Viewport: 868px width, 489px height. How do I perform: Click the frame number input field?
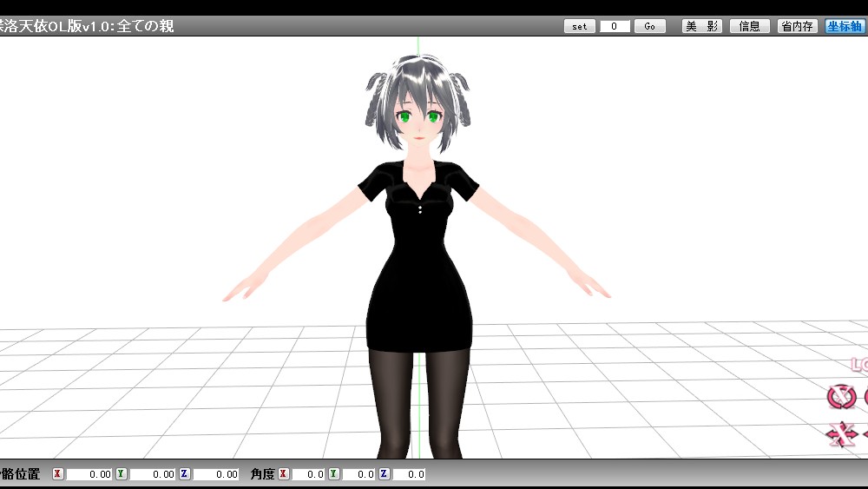(615, 26)
